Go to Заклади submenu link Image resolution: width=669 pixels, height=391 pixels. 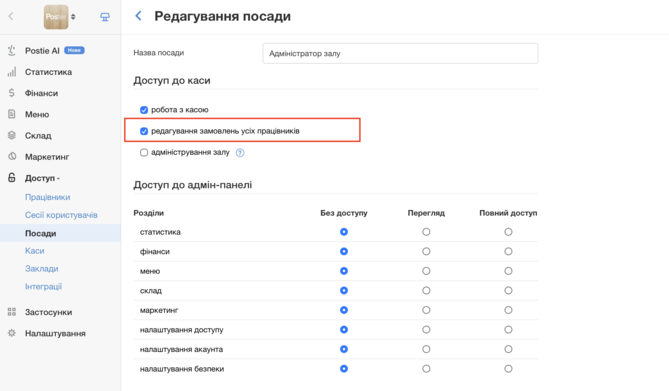(x=41, y=269)
